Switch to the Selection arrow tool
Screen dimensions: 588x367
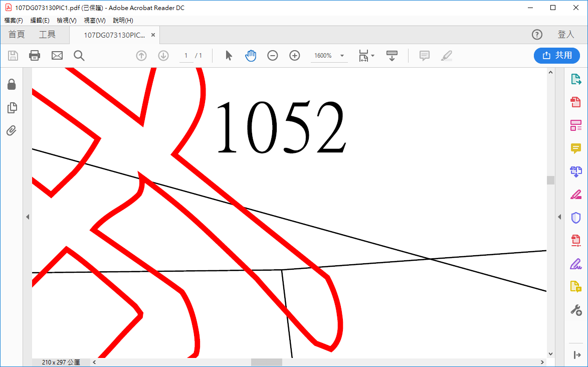(228, 55)
